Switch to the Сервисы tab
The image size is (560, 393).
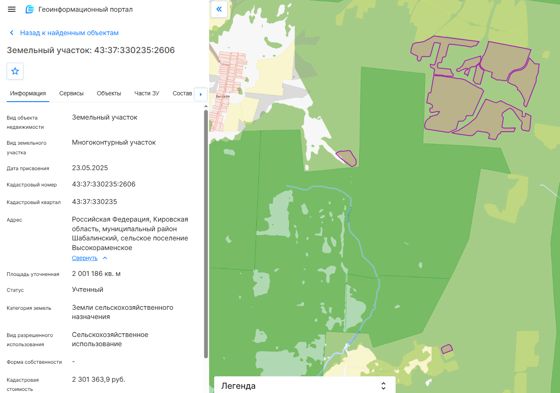tap(71, 94)
